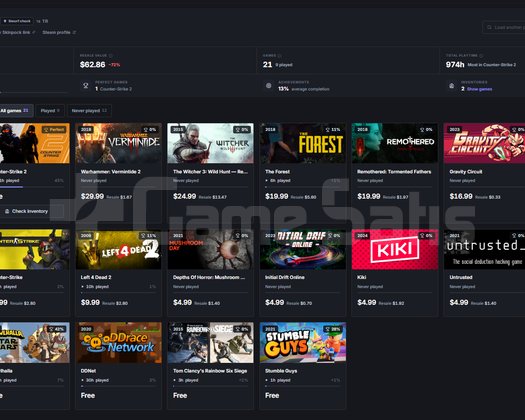Open the Steam profile link
The height and width of the screenshot is (420, 525).
pyautogui.click(x=56, y=32)
